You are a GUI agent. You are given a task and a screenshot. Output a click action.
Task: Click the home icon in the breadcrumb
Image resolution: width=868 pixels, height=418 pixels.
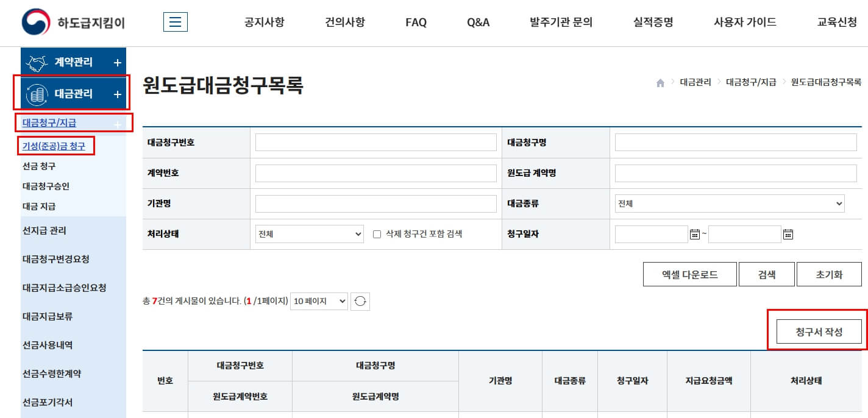coord(660,82)
